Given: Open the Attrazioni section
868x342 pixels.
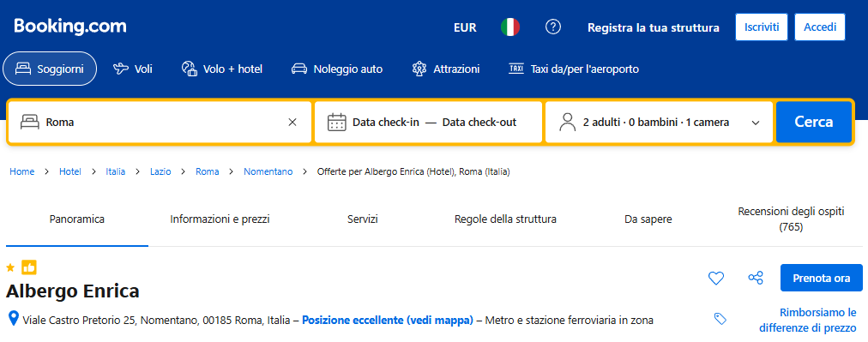Looking at the screenshot, I should pos(446,69).
